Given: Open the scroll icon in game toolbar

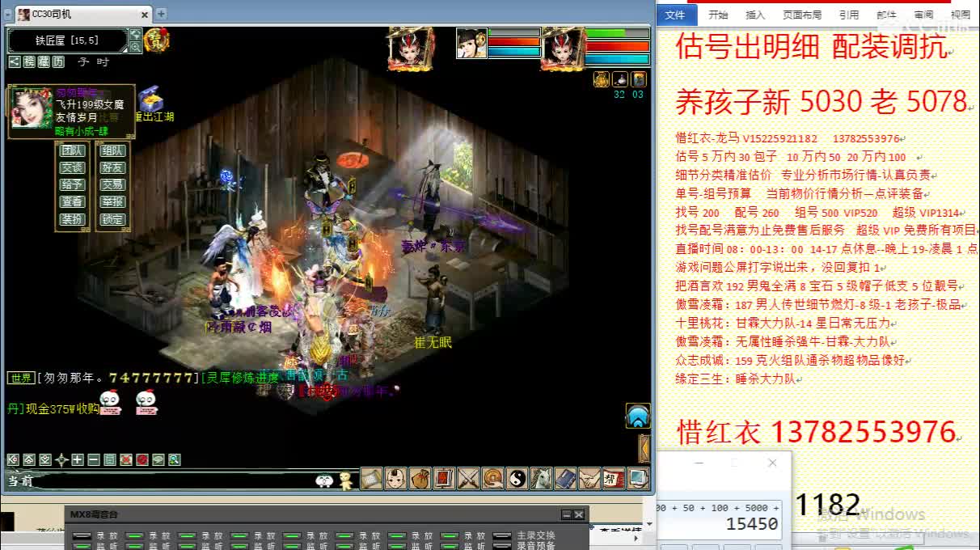Looking at the screenshot, I should (370, 478).
